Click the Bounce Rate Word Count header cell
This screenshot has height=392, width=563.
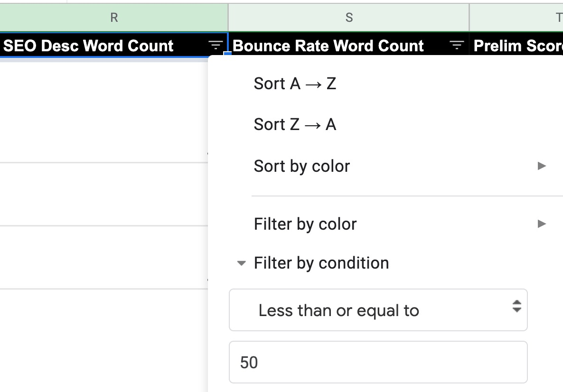[329, 46]
